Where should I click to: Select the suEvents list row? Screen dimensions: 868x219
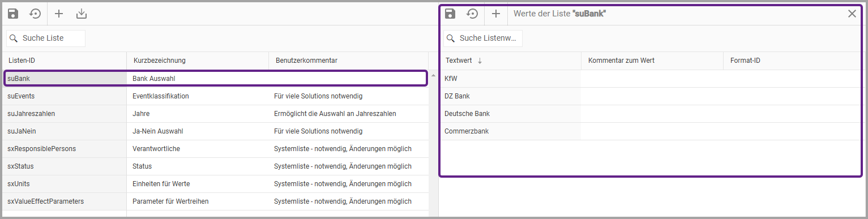(216, 96)
